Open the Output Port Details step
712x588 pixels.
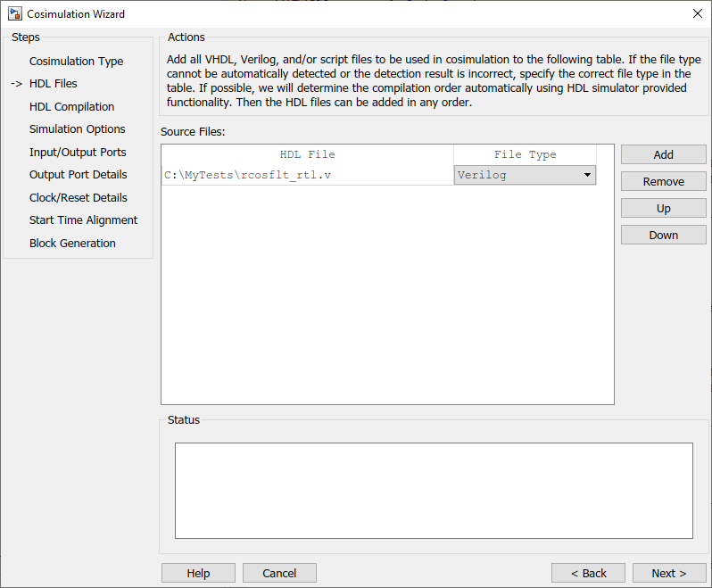coord(78,175)
